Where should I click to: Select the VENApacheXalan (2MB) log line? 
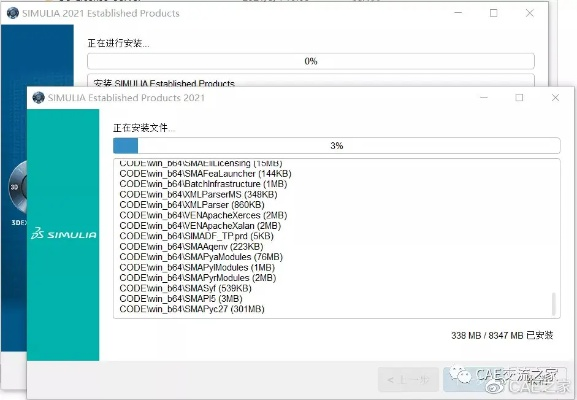pos(200,226)
